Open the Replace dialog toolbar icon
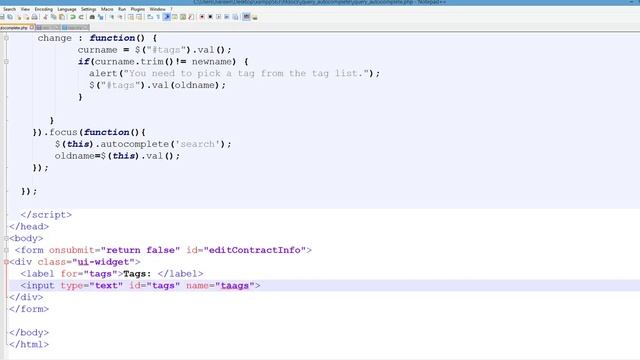This screenshot has width=640, height=360. (100, 17)
